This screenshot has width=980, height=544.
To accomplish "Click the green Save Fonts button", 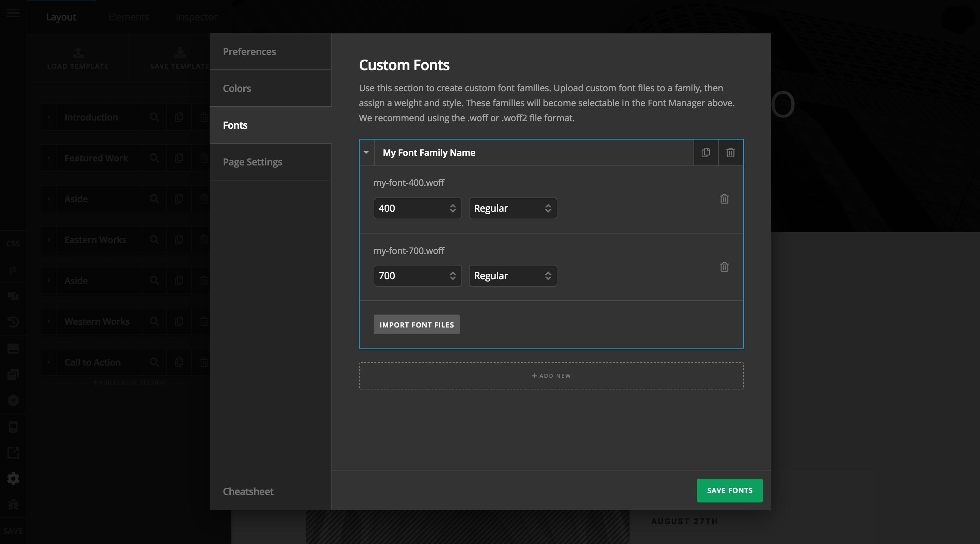I will click(729, 491).
